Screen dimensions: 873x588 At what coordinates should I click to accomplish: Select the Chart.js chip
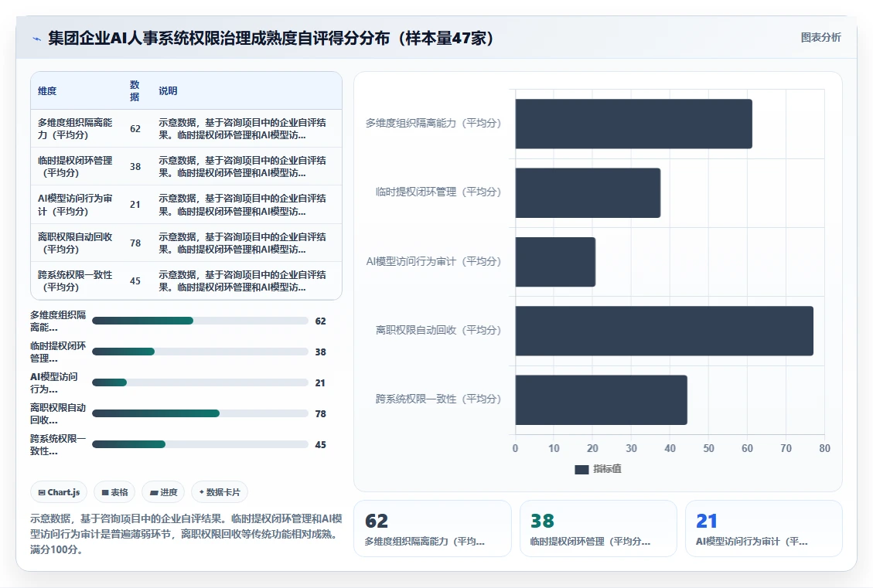click(59, 492)
